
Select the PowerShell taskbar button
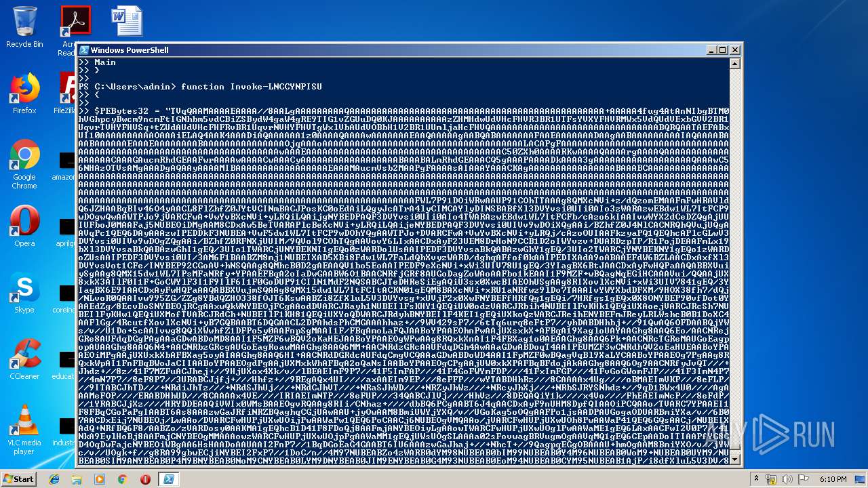(170, 479)
